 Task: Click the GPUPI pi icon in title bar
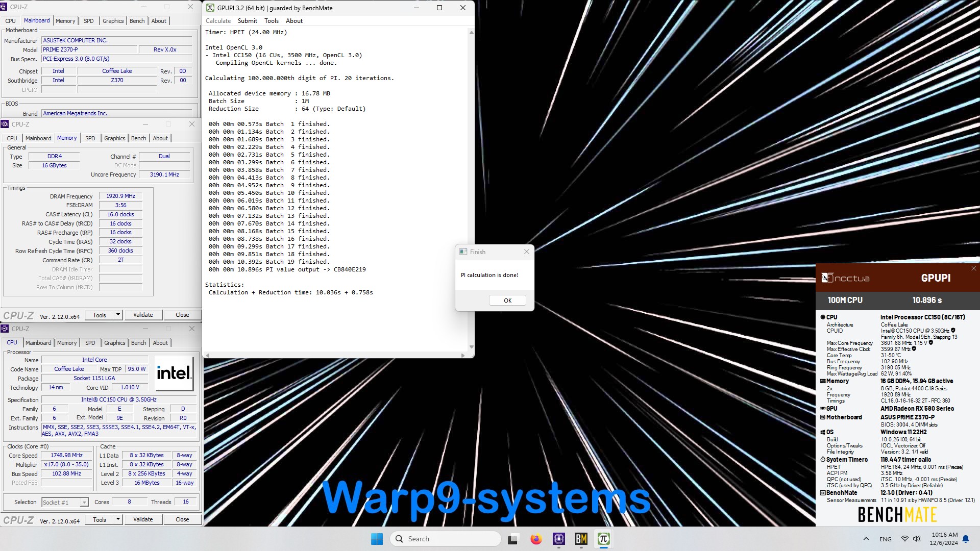[x=210, y=8]
